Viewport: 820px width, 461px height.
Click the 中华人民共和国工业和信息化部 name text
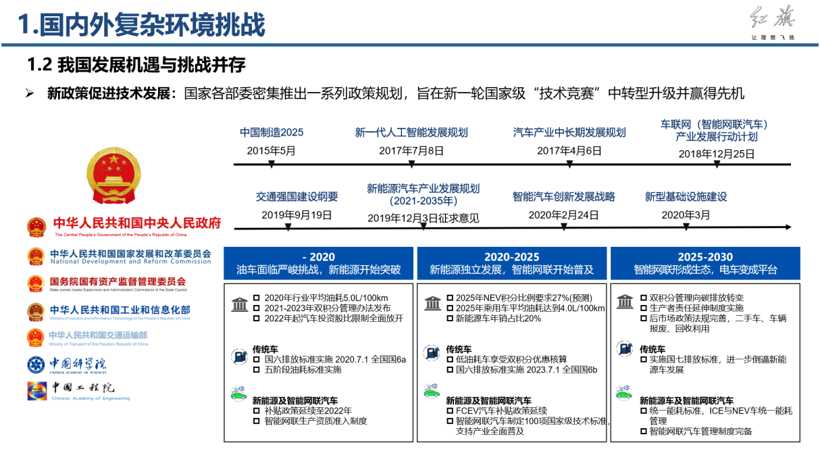[x=120, y=310]
